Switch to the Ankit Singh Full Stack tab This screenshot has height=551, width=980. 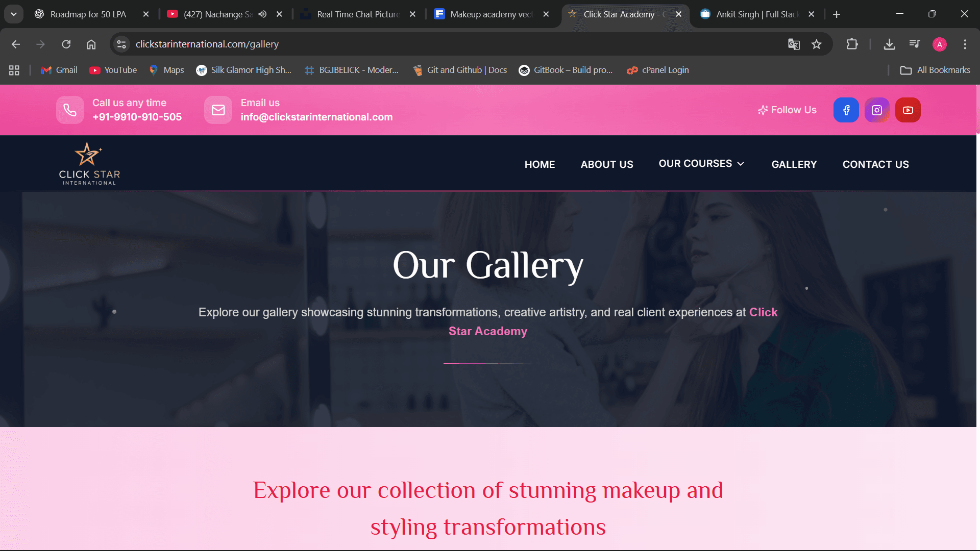[756, 14]
